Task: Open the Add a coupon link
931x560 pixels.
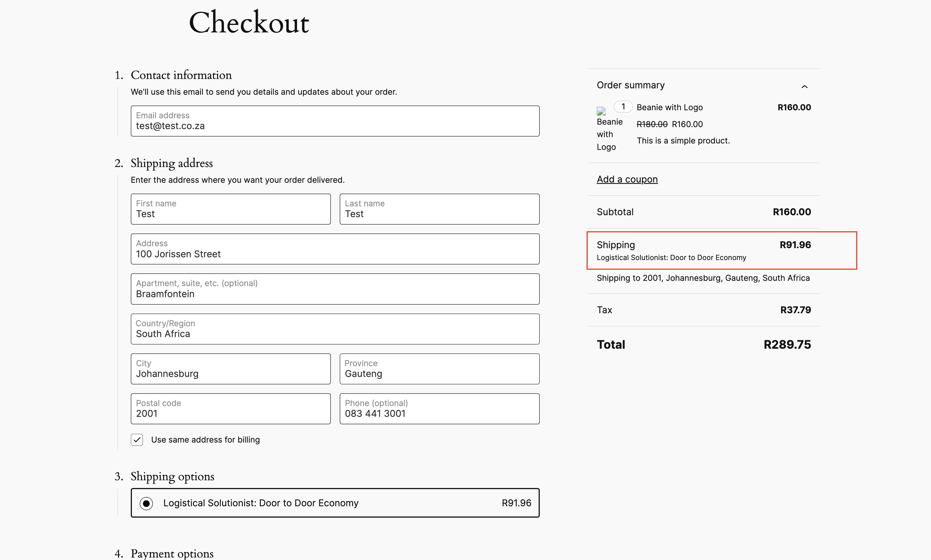Action: click(x=627, y=179)
